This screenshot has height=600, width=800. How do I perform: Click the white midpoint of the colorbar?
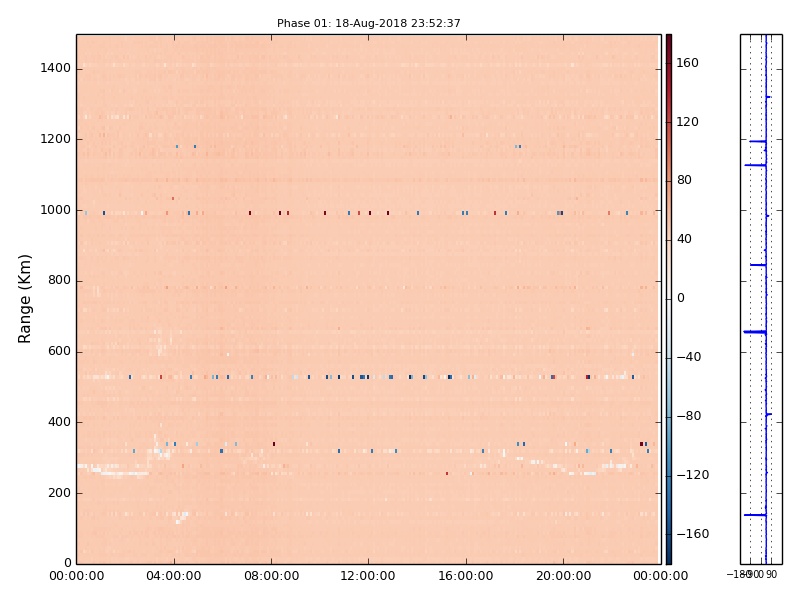click(669, 299)
